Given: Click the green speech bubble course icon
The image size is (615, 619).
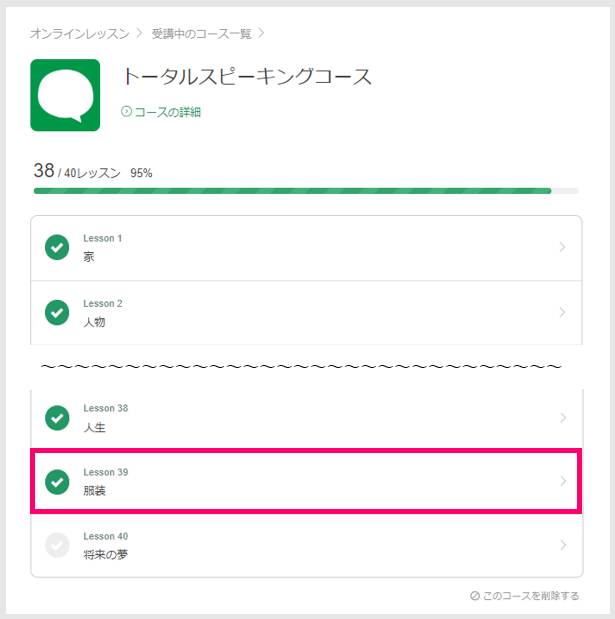Looking at the screenshot, I should [65, 95].
